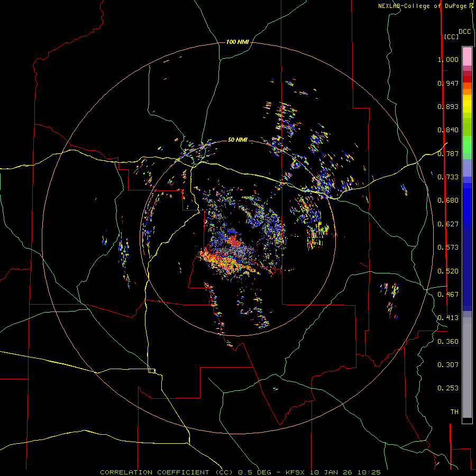Click the KFSX station identifier in caption
Image resolution: width=476 pixels, height=476 pixels.
296,472
